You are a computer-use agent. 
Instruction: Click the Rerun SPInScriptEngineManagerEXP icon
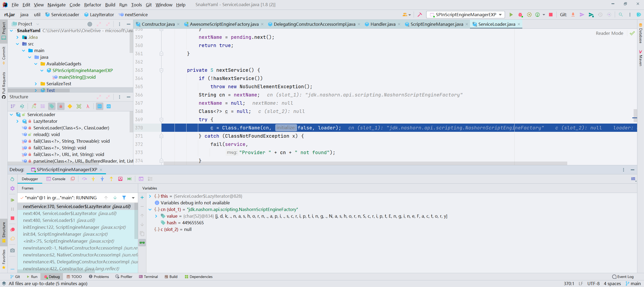click(12, 179)
